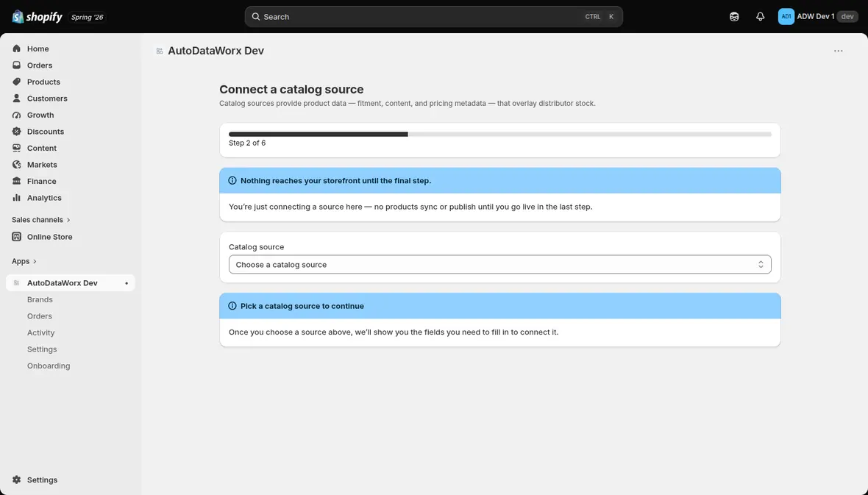Image resolution: width=868 pixels, height=495 pixels.
Task: Click the Spring '26 edition badge
Action: tap(88, 17)
